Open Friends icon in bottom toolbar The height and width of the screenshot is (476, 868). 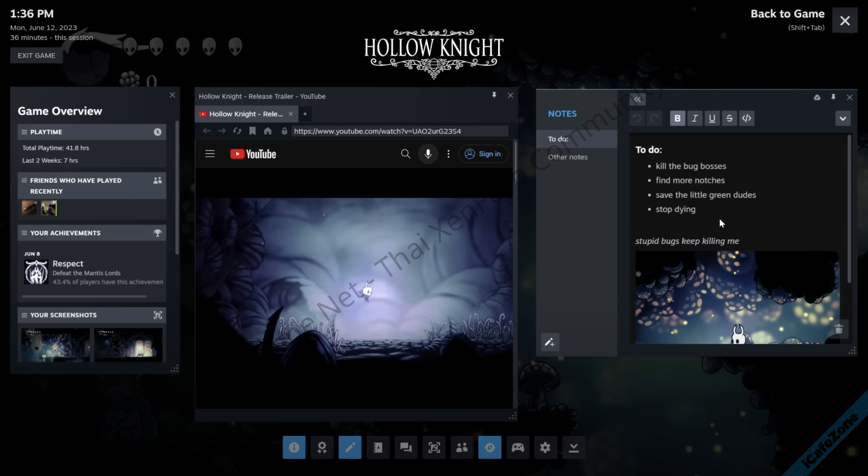[462, 447]
